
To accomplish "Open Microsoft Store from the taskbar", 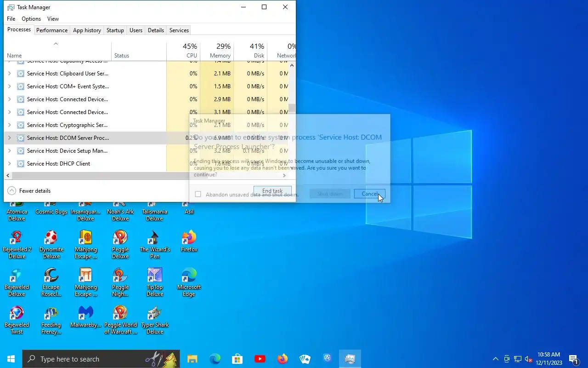I will pos(237,359).
